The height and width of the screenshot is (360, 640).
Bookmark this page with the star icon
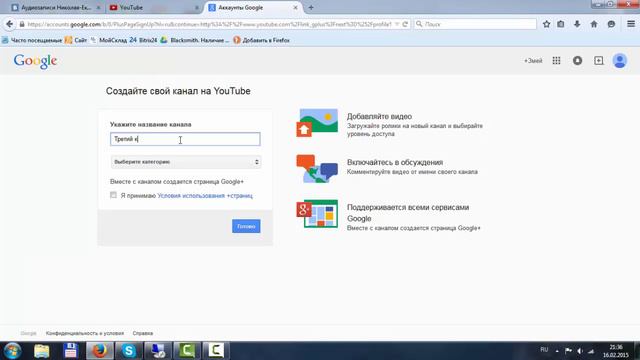pos(547,24)
